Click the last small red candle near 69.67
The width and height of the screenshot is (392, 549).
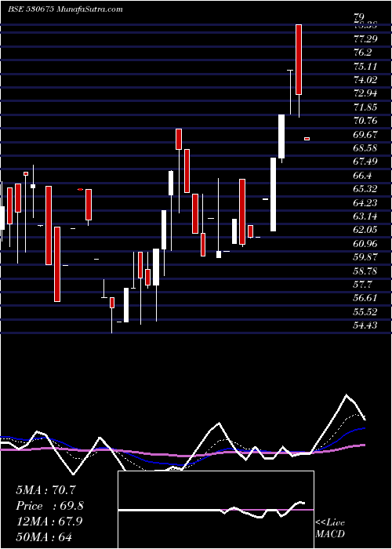point(307,139)
